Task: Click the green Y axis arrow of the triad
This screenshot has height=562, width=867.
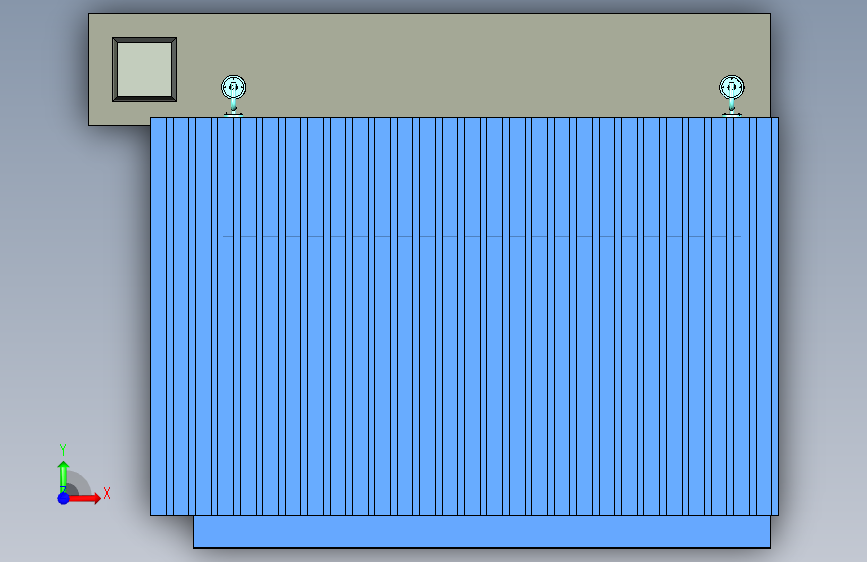Action: click(63, 476)
